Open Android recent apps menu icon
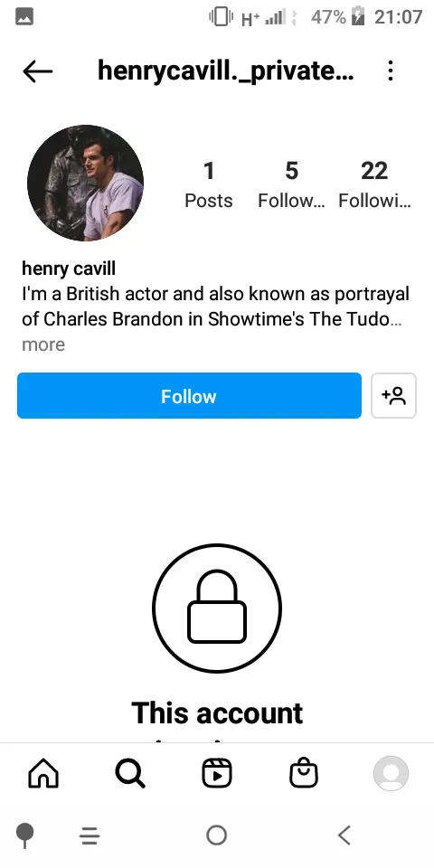This screenshot has height=868, width=434. [x=90, y=835]
